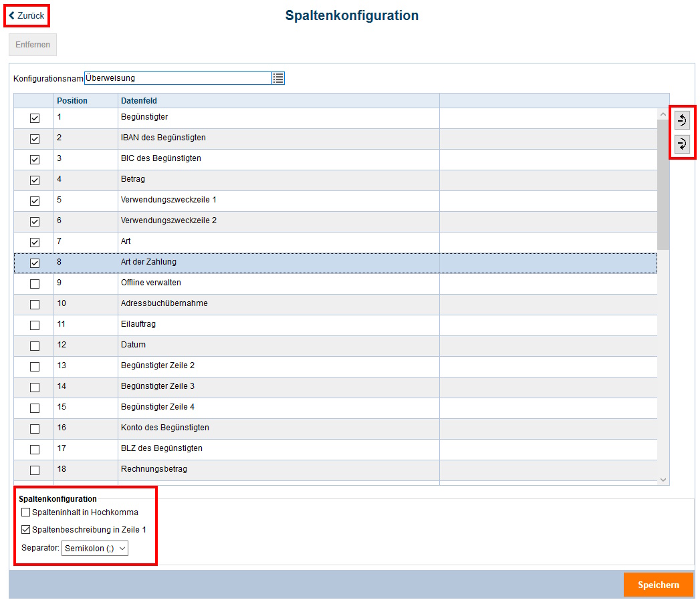Disable Spaltenbeschreibung in Zeile 1
Screen dimensions: 700x602
26,530
